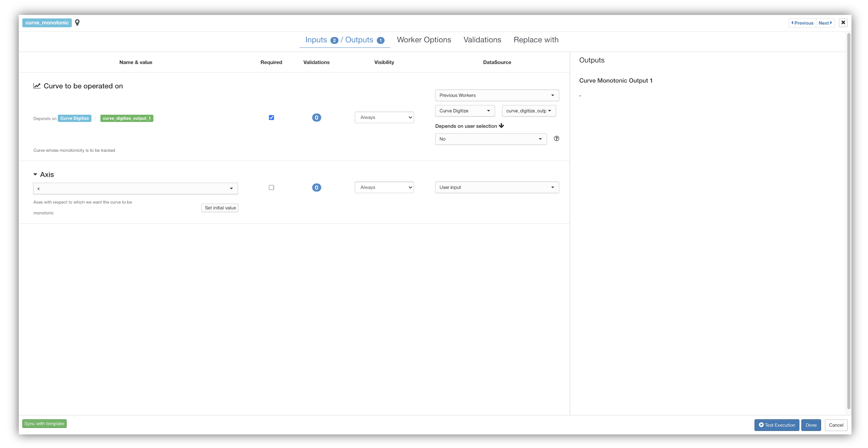
Task: Open validations badge for Axis row
Action: (316, 188)
